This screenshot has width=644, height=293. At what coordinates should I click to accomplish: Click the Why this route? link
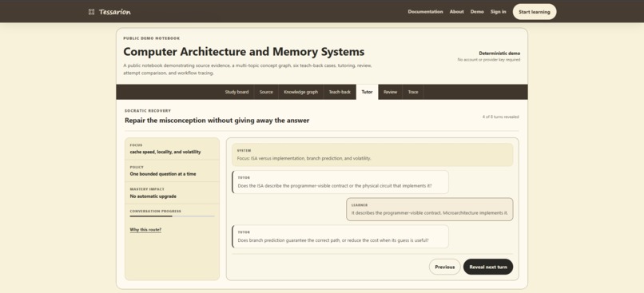[145, 230]
